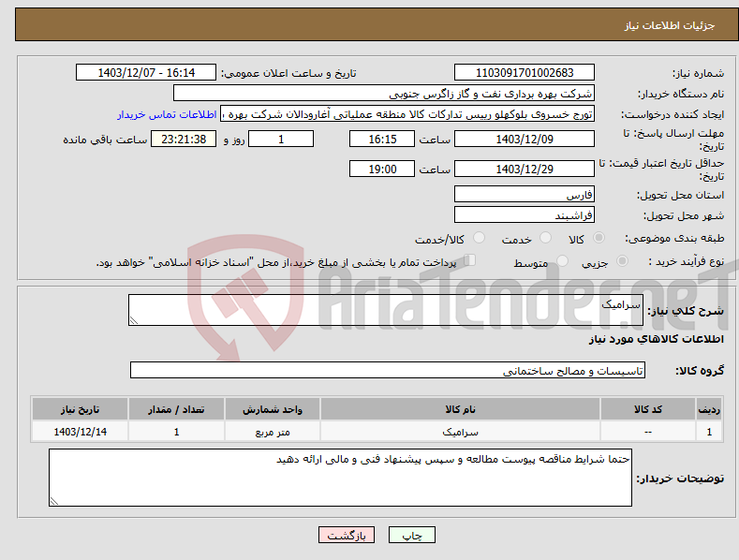The width and height of the screenshot is (739, 560).
Task: Click the سرامیک cell in goods table
Action: point(460,432)
